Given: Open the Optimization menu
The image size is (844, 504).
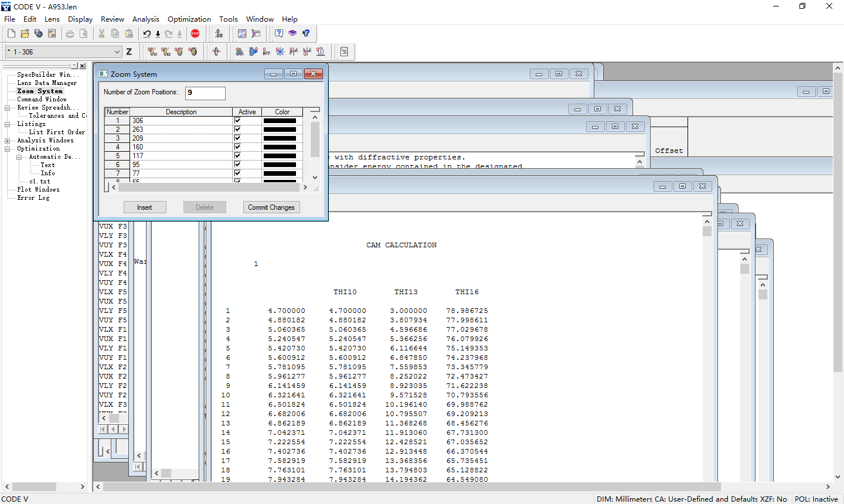Looking at the screenshot, I should [189, 19].
